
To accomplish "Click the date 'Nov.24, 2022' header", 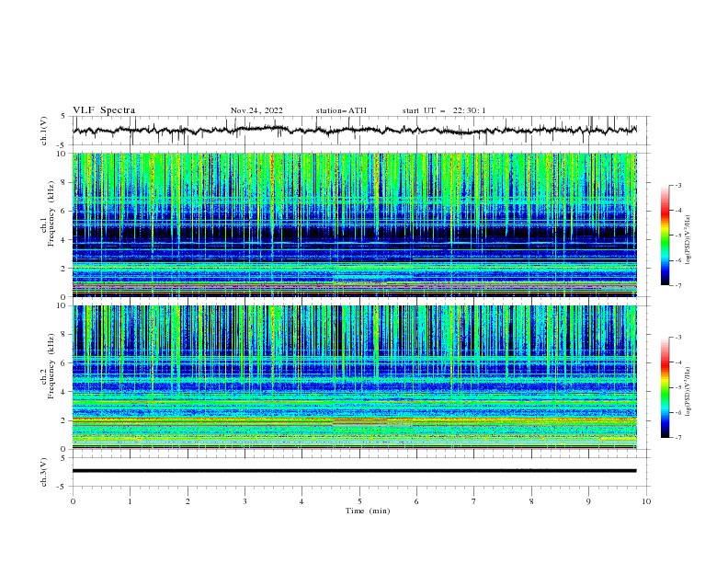I will tap(256, 110).
